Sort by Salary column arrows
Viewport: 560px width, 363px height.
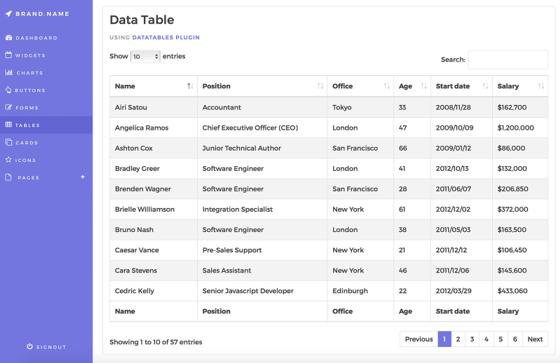click(541, 86)
